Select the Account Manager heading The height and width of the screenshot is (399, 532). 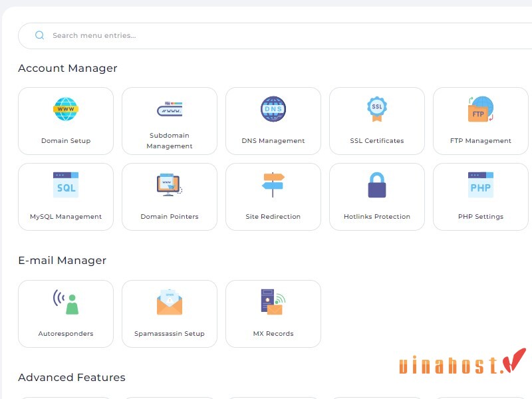(68, 68)
